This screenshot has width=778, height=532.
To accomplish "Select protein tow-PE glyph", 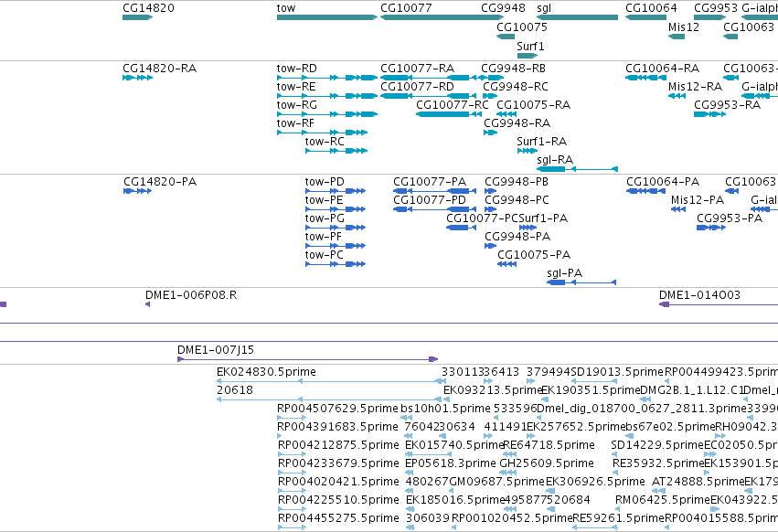I will click(x=336, y=209).
